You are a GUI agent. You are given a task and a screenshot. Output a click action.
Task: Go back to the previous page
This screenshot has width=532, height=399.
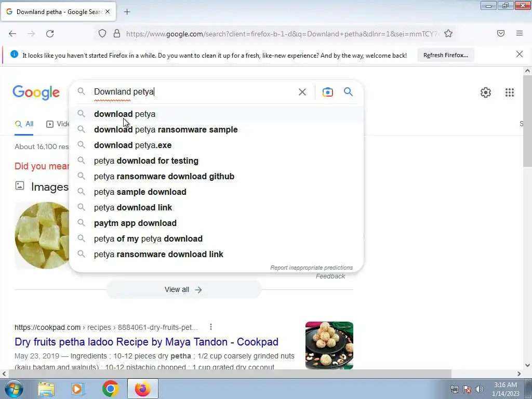(12, 34)
